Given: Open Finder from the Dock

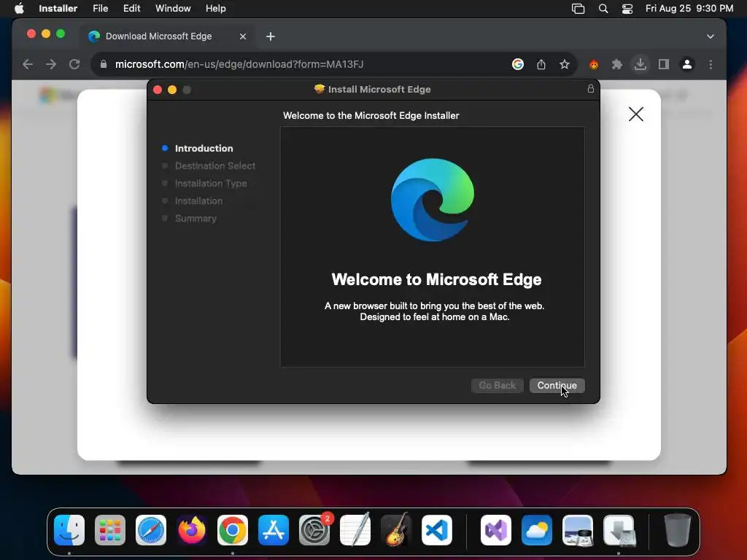Looking at the screenshot, I should click(69, 530).
